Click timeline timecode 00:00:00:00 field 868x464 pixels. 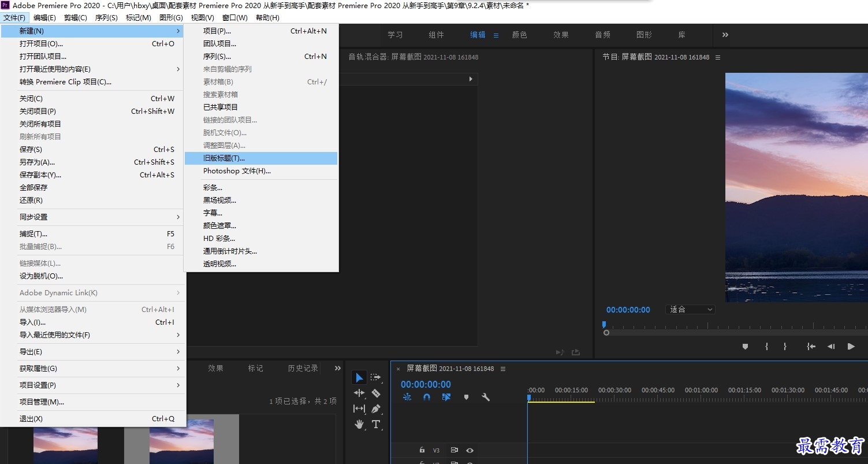(426, 384)
